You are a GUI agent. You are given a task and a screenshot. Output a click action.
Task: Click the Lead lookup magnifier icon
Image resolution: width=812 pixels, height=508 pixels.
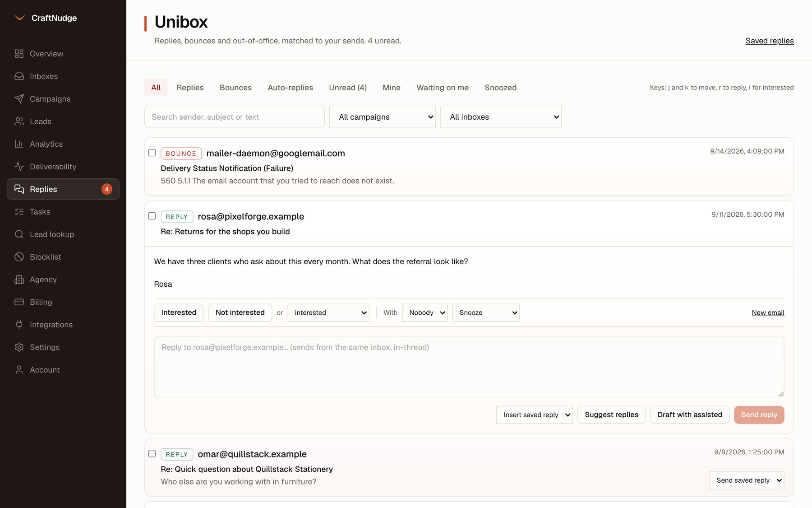click(19, 234)
